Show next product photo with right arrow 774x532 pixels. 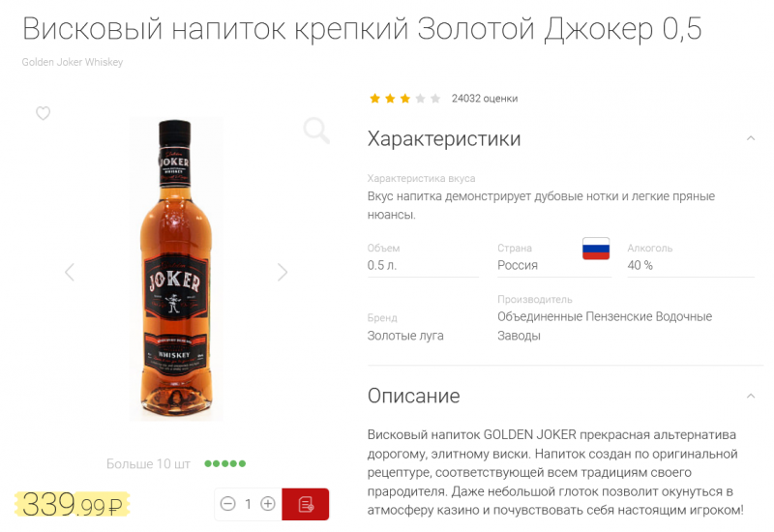(283, 272)
